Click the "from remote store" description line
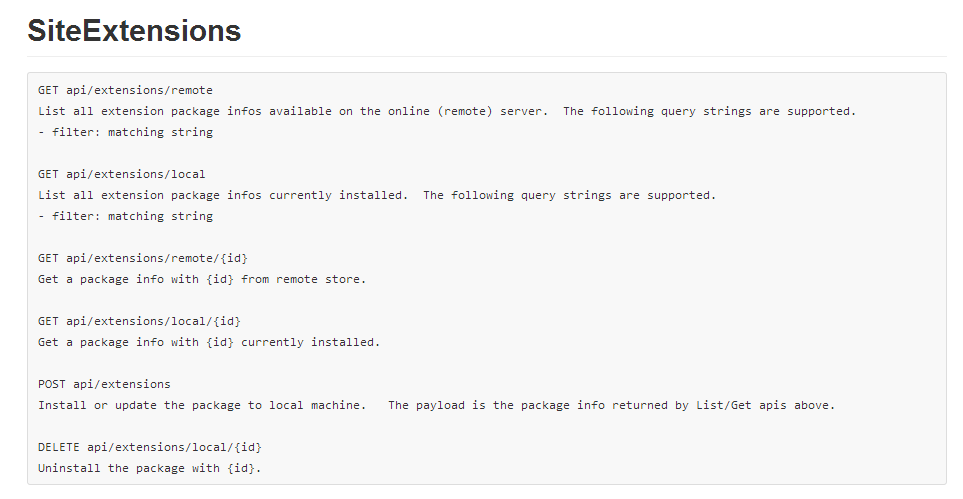963x499 pixels. point(202,279)
